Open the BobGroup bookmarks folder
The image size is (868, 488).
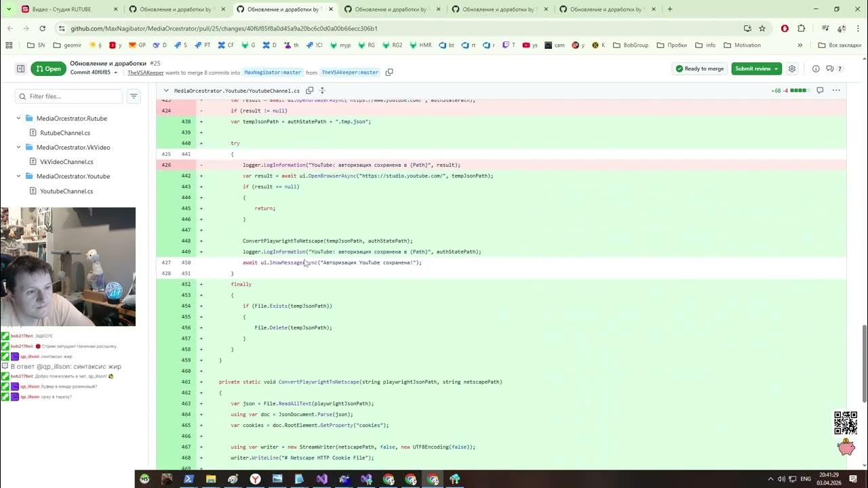pyautogui.click(x=631, y=45)
